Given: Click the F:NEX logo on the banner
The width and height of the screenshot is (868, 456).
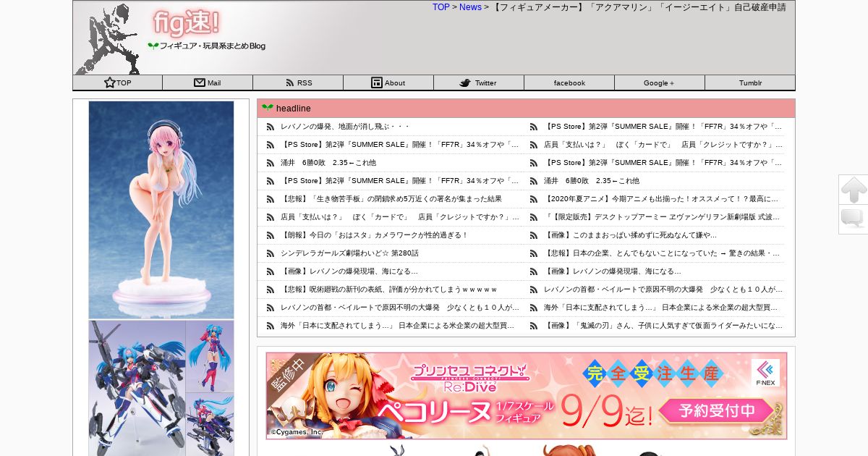Looking at the screenshot, I should pyautogui.click(x=765, y=372).
